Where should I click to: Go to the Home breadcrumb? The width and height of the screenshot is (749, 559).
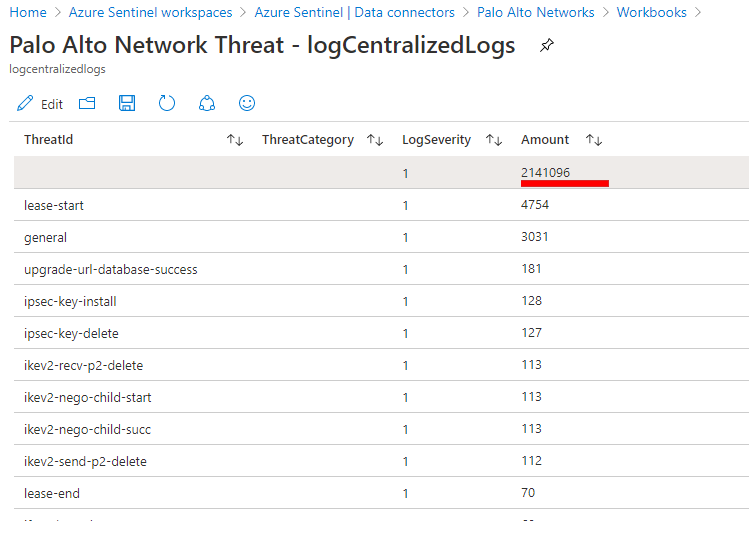28,12
